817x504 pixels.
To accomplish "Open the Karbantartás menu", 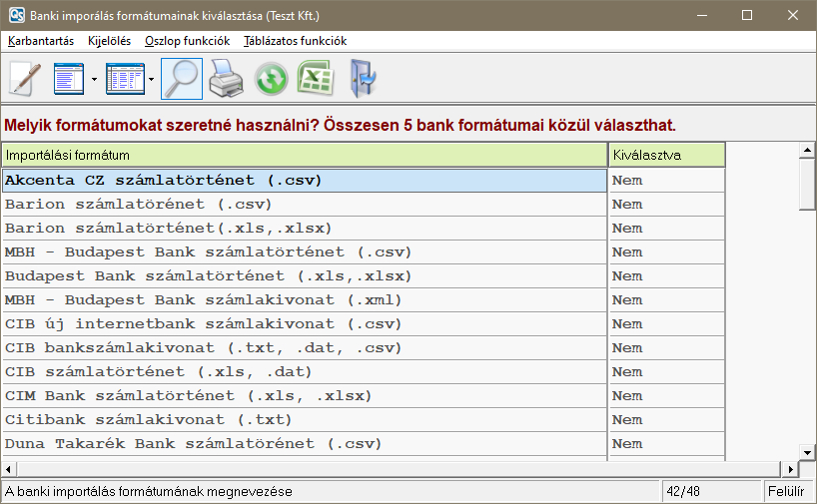I will (42, 41).
